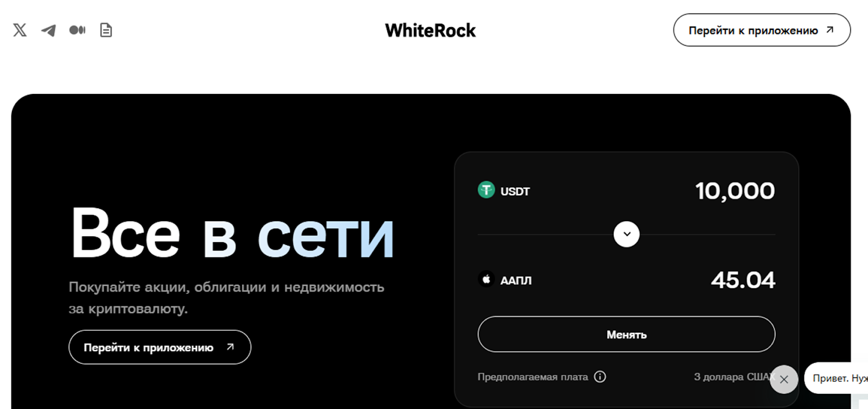Flip swap direction with the round chevron button

pos(627,234)
